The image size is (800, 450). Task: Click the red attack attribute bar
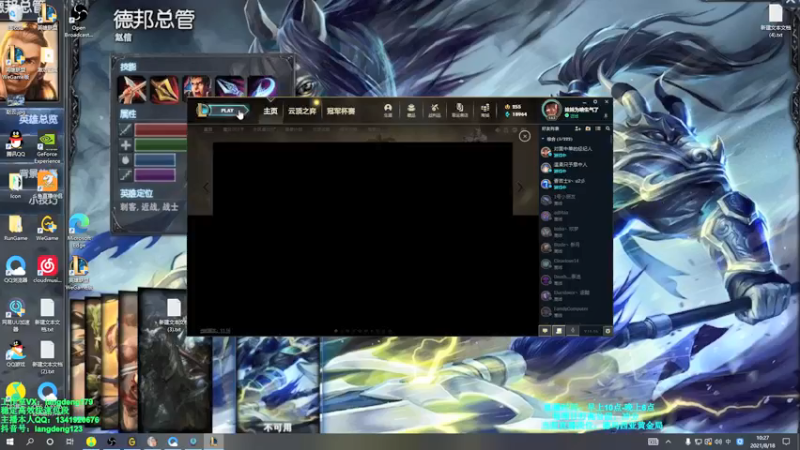pos(161,130)
